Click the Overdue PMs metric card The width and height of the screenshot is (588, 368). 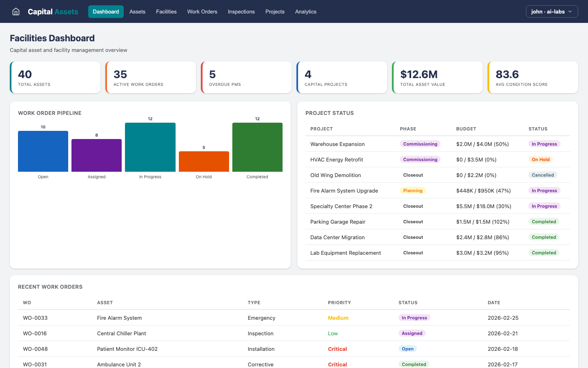(x=246, y=77)
